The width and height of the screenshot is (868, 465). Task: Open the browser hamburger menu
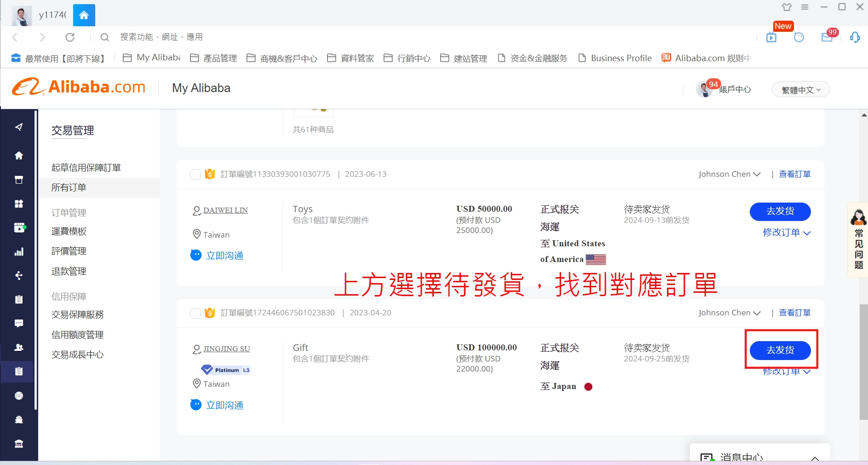tap(805, 7)
